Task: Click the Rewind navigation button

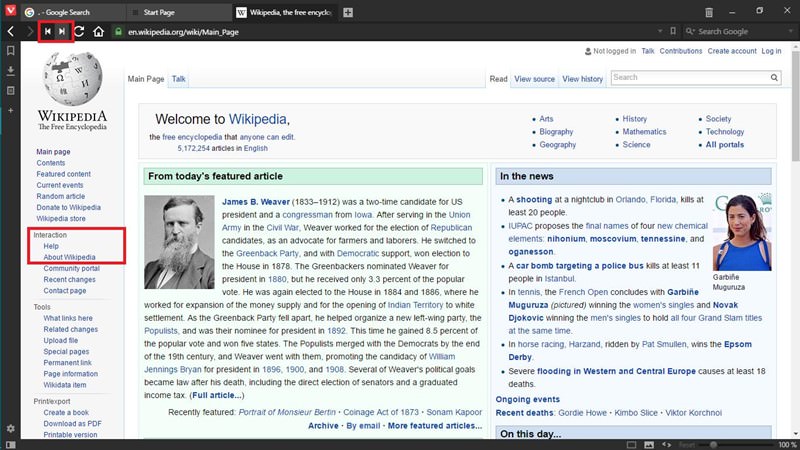Action: 47,32
